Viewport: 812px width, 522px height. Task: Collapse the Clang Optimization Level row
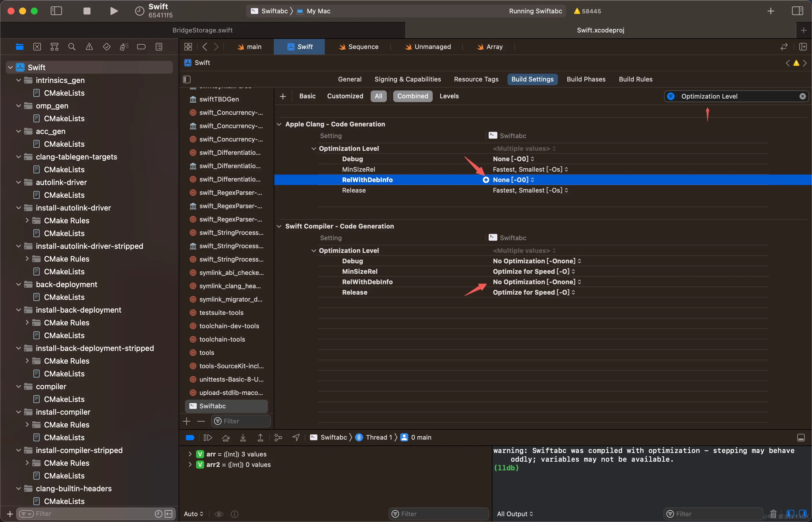click(x=314, y=149)
